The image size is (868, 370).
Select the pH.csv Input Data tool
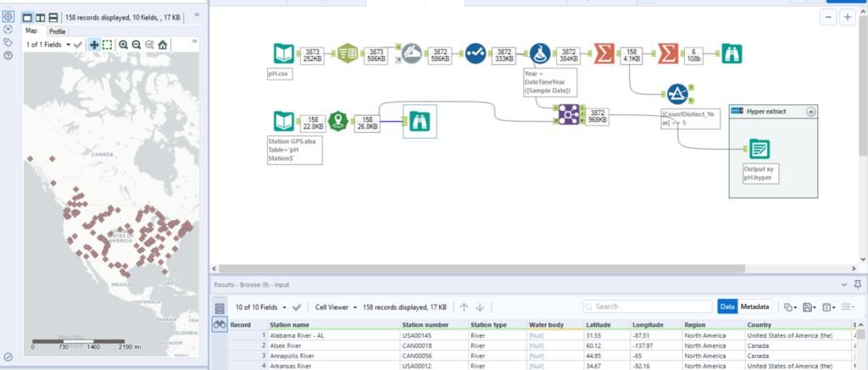[283, 54]
